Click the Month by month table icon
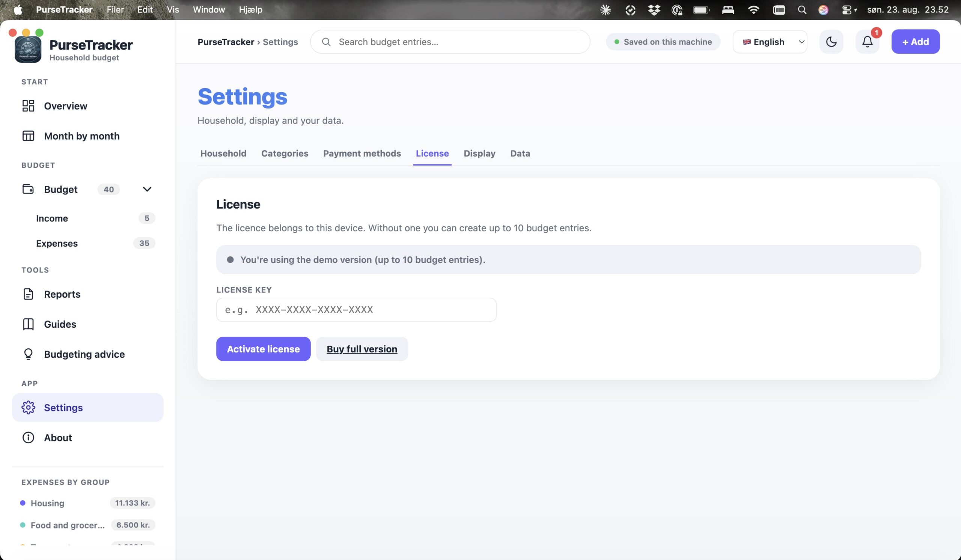The height and width of the screenshot is (560, 961). [x=28, y=136]
